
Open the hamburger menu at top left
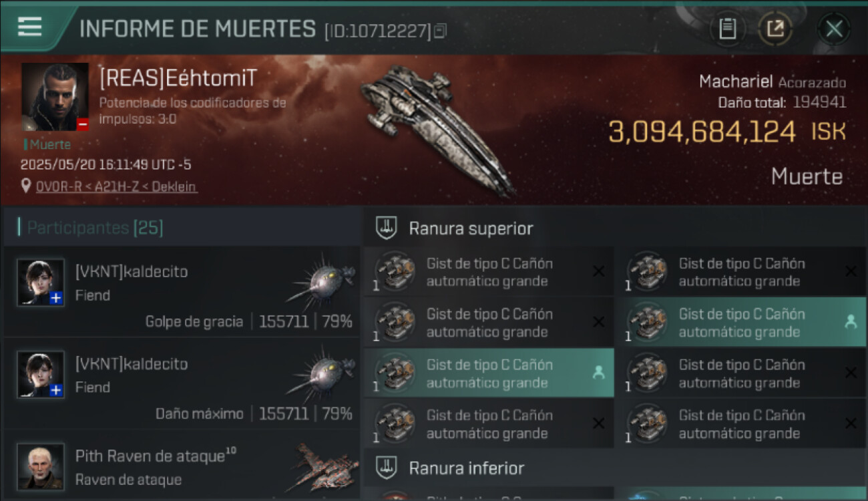point(30,27)
